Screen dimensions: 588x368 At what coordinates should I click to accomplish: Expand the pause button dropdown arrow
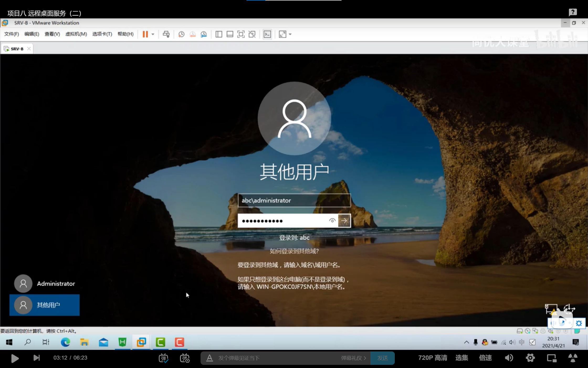click(153, 34)
